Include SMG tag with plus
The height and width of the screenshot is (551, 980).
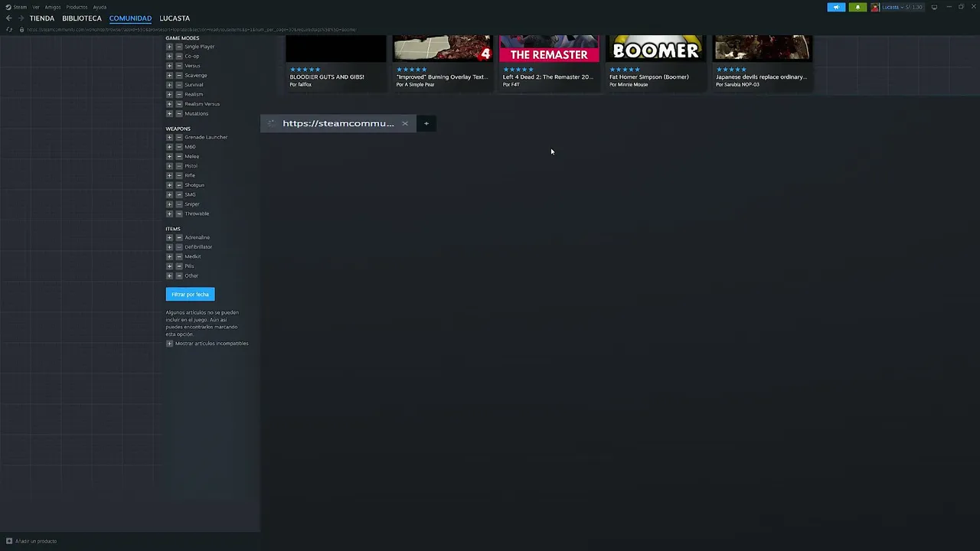[169, 194]
